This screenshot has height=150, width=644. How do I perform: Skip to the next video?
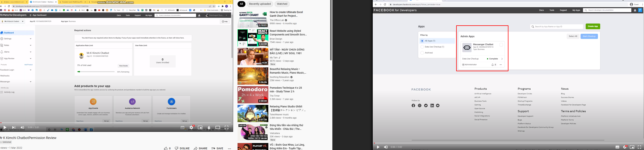(14, 127)
